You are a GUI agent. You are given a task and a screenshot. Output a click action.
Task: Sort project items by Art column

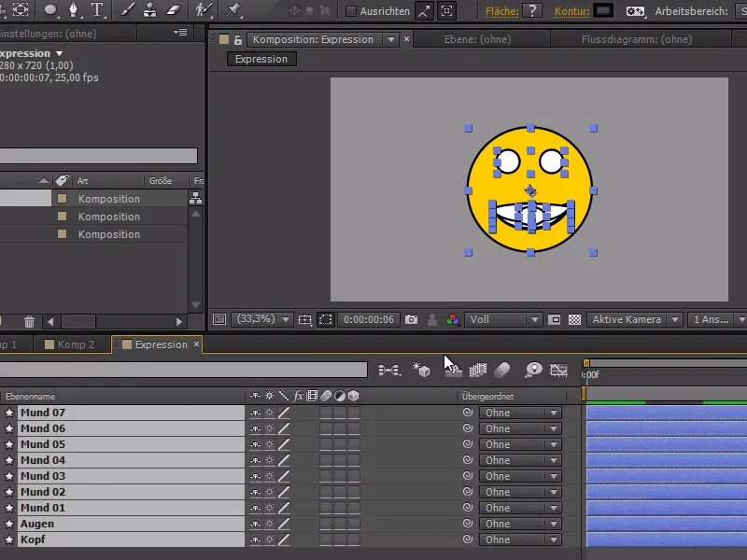(82, 181)
